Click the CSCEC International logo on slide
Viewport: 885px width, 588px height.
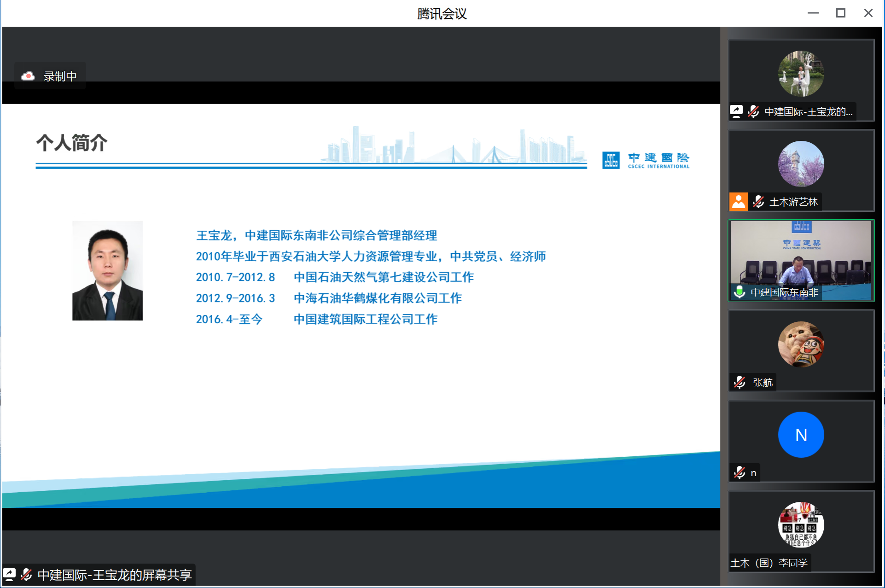pyautogui.click(x=646, y=160)
